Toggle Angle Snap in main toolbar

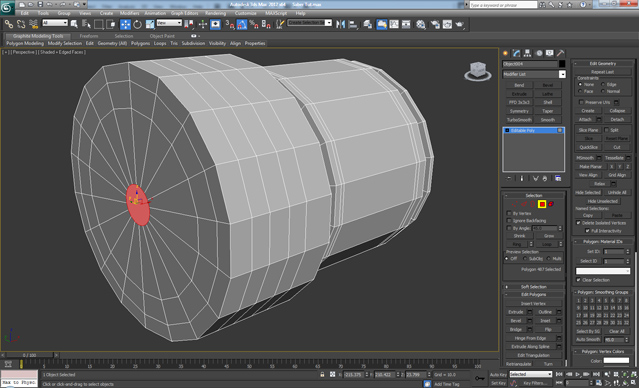(x=242, y=24)
